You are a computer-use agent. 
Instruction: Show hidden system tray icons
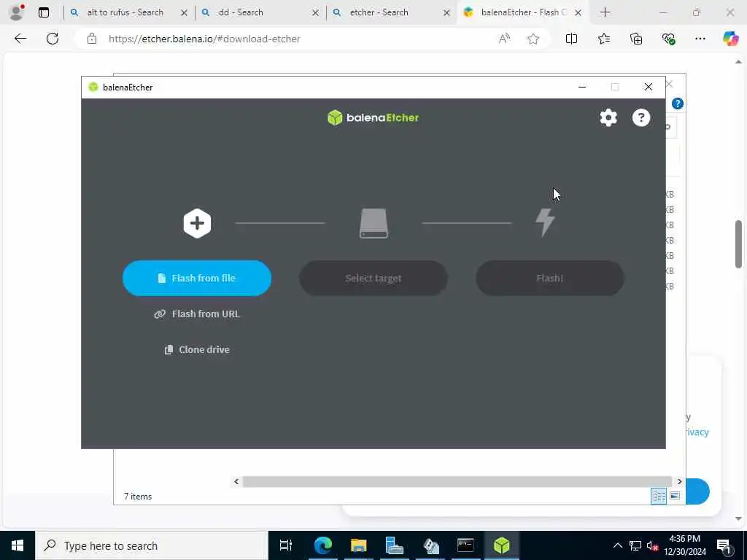617,545
